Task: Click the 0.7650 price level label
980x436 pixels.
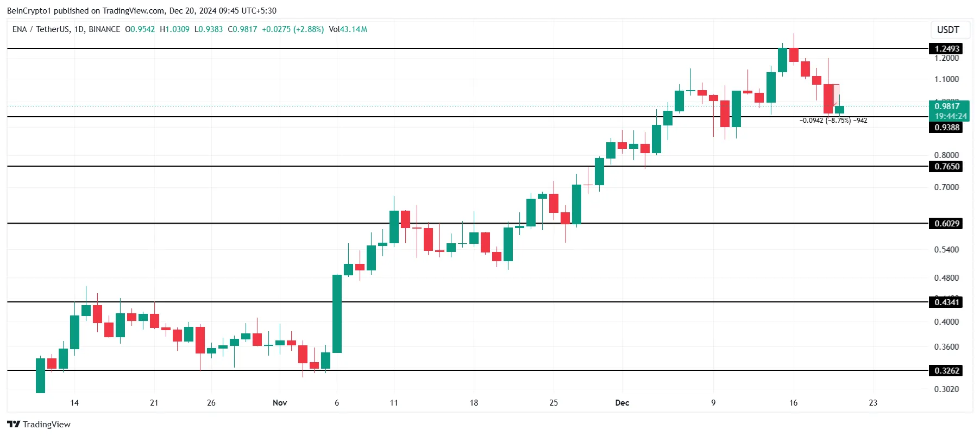Action: point(946,167)
